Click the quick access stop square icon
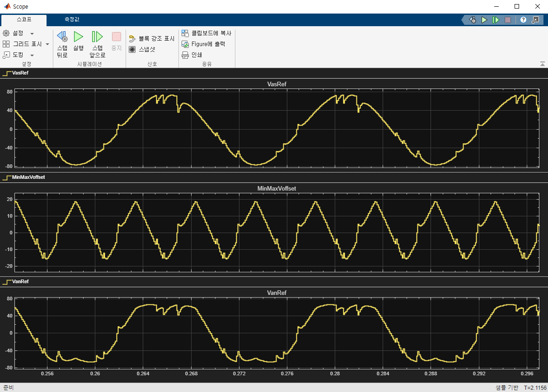The height and width of the screenshot is (392, 548). point(508,20)
